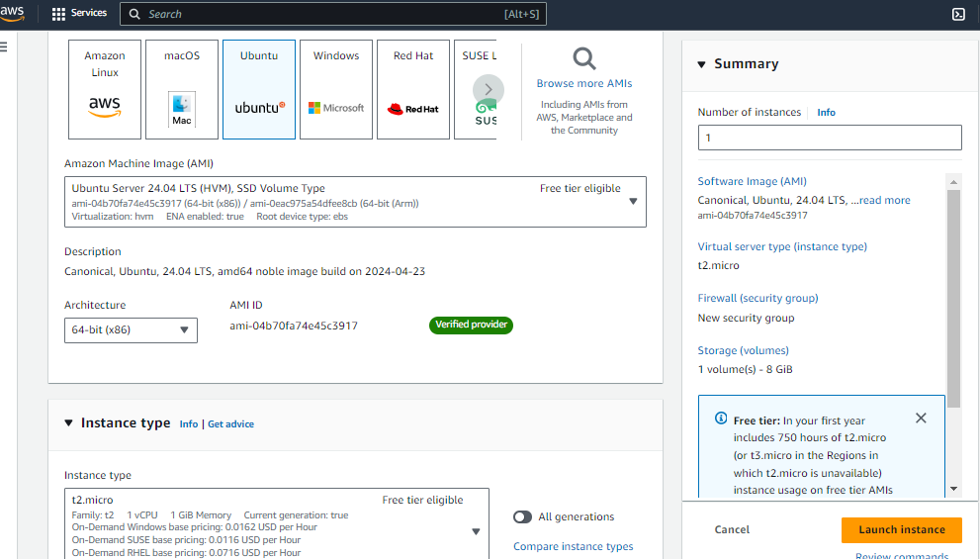Click the Free tier info icon

click(x=721, y=419)
